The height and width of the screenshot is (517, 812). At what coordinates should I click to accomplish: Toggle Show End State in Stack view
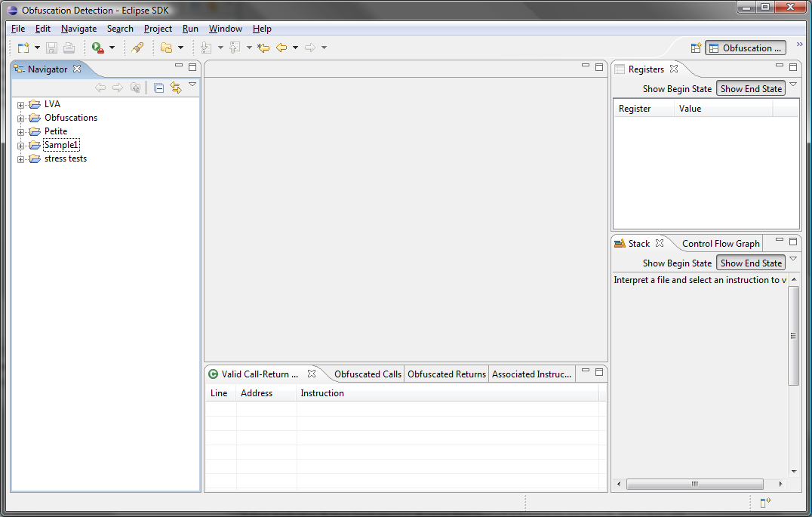(751, 263)
